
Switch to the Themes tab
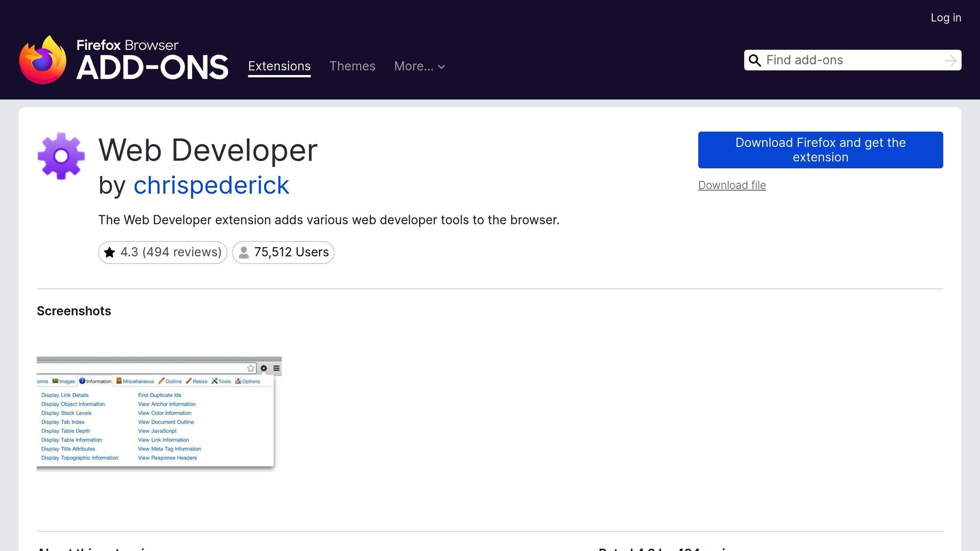pyautogui.click(x=352, y=66)
